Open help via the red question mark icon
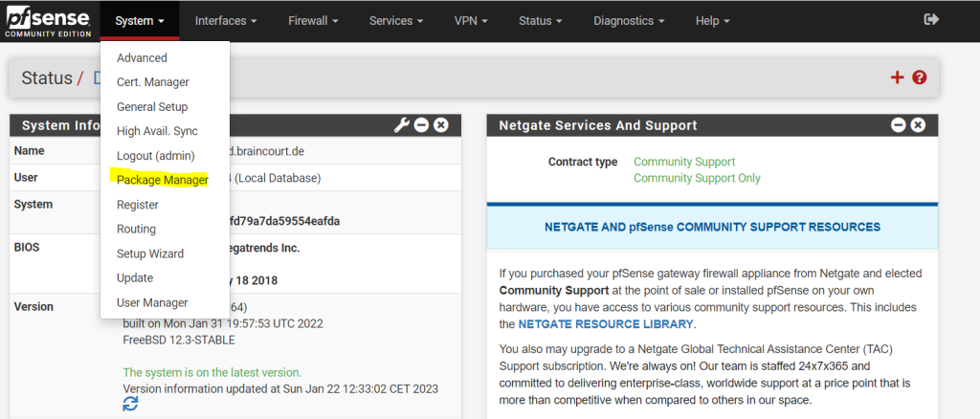Viewport: 980px width, 419px height. [x=920, y=77]
